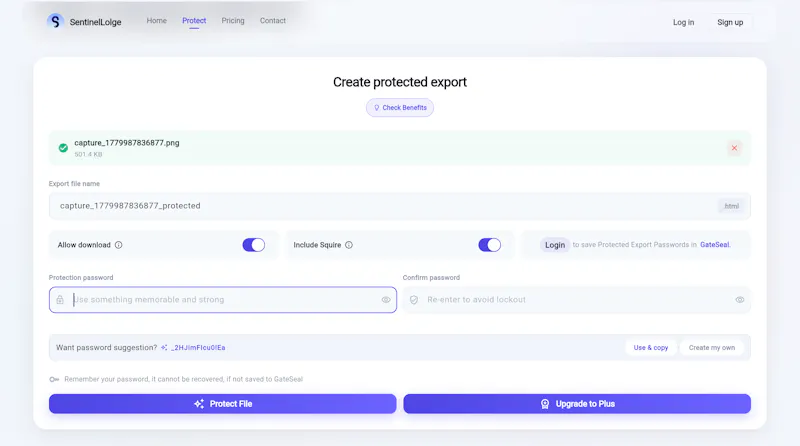This screenshot has width=800, height=446.
Task: Open Check Benefits pill
Action: 400,108
